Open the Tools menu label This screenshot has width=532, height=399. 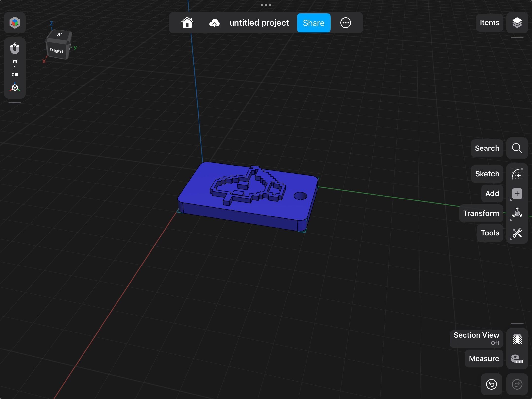pos(490,233)
